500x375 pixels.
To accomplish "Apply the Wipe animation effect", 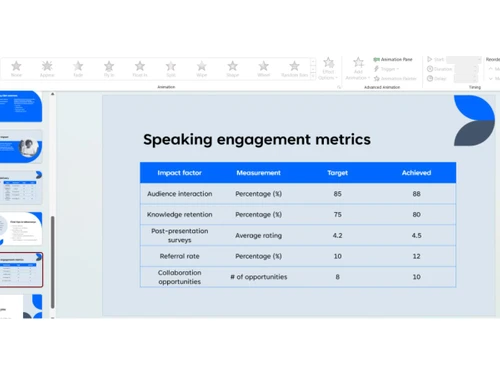I will coord(202,69).
